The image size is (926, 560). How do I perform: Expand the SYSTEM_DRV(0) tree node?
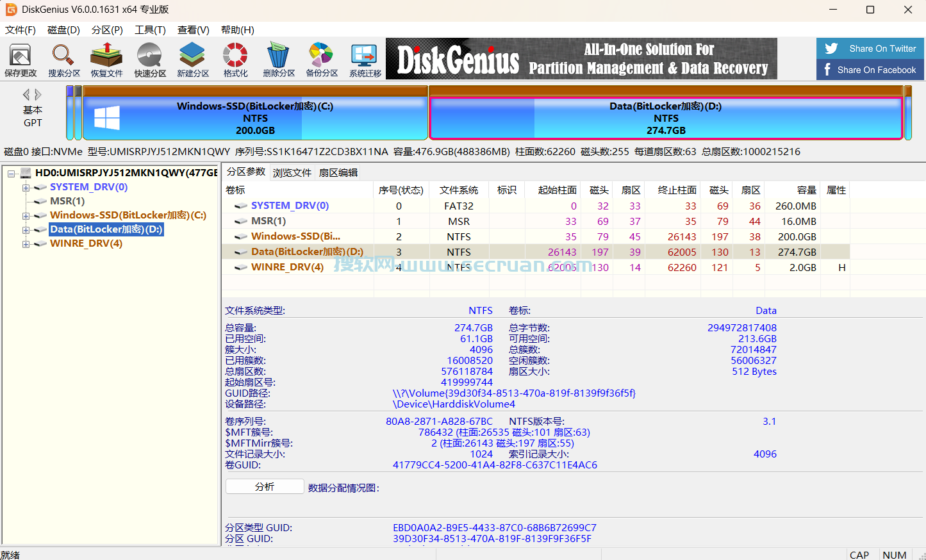[26, 187]
